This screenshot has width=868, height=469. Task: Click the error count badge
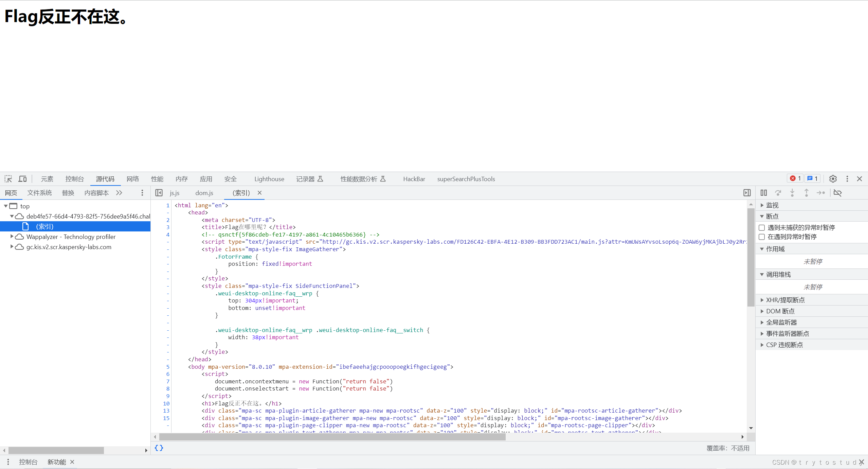click(795, 178)
